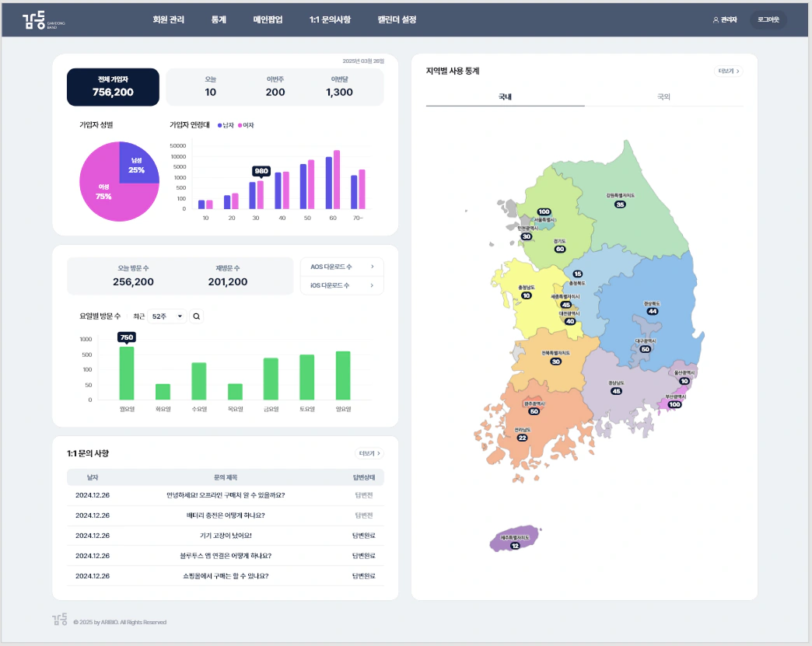Click the 경기도 value badge 60
812x646 pixels.
click(x=560, y=249)
